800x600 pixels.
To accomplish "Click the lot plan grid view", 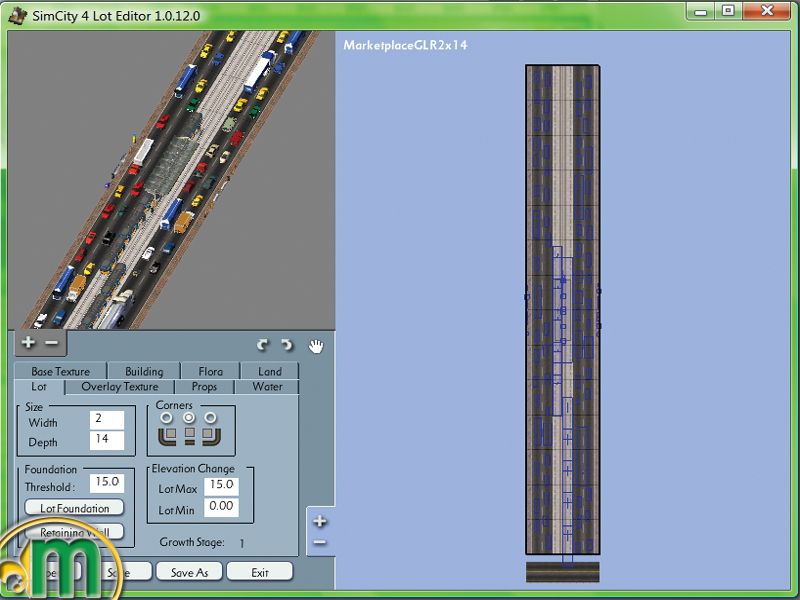I will pos(563,309).
